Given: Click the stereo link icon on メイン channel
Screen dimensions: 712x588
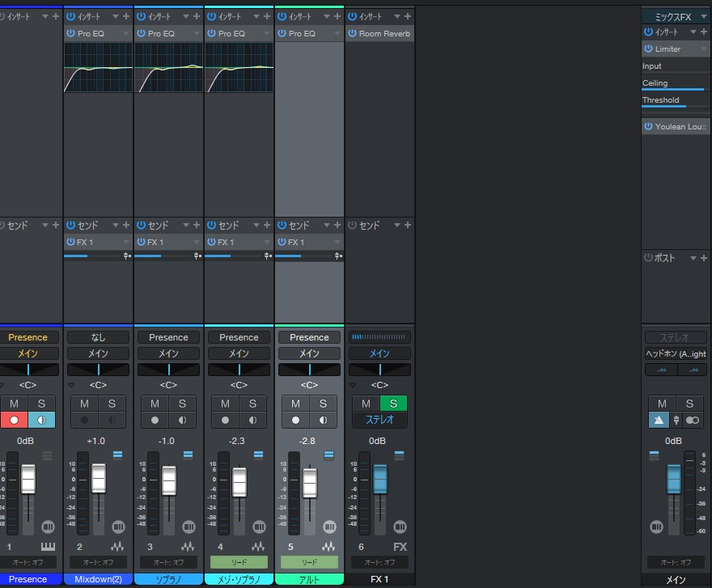Looking at the screenshot, I should click(693, 419).
